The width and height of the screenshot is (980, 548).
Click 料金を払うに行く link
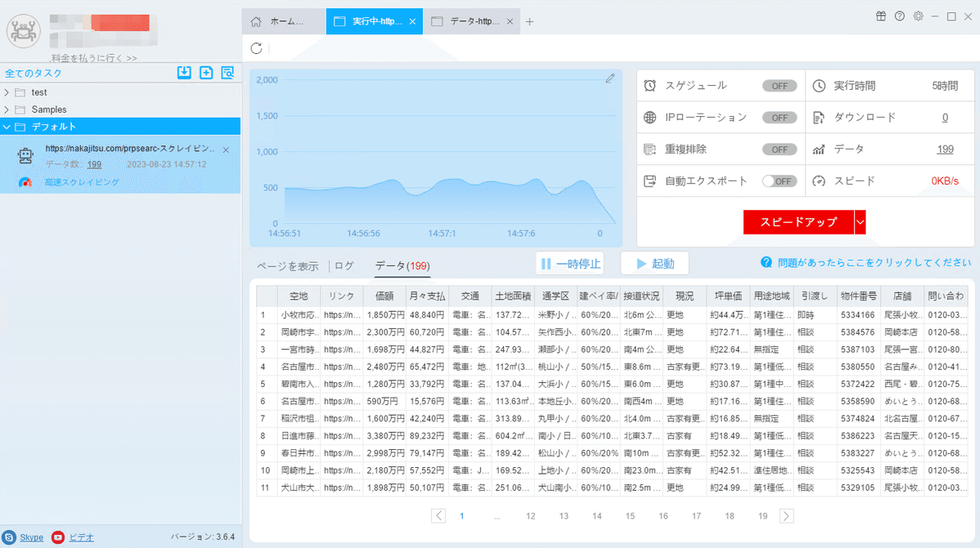coord(94,58)
